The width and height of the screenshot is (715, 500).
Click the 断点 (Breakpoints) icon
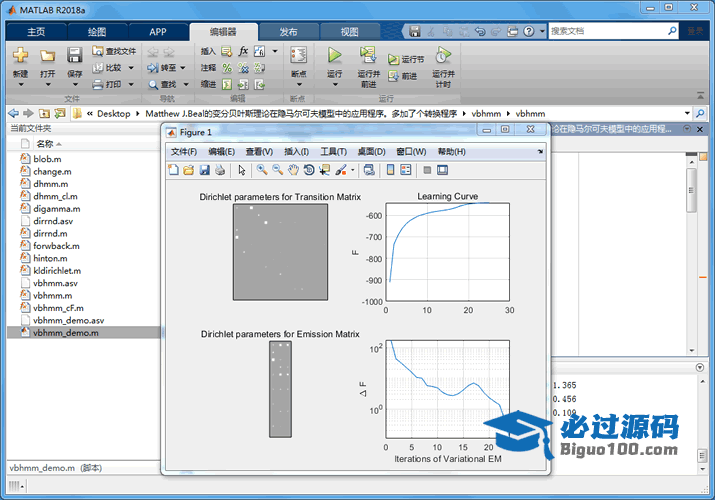299,55
